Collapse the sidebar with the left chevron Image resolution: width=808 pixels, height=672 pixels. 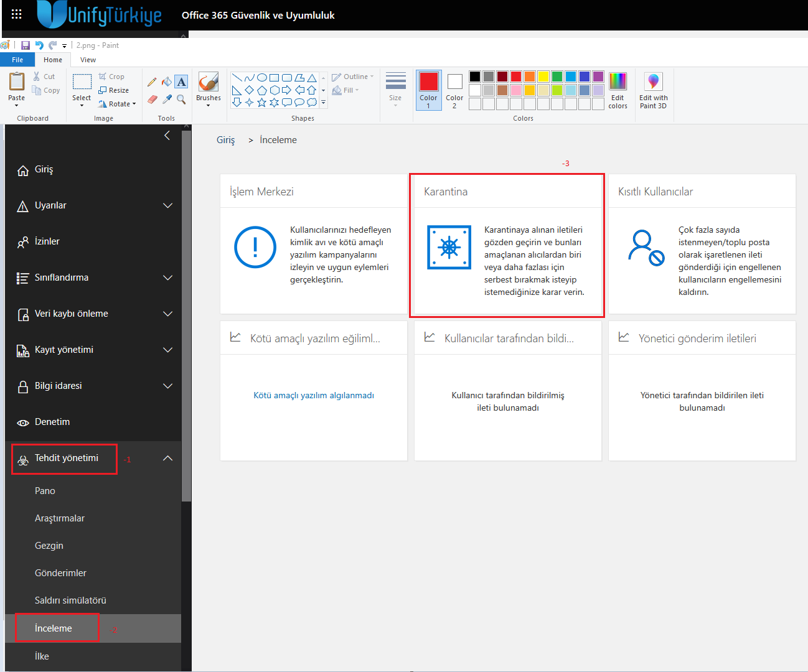tap(167, 135)
